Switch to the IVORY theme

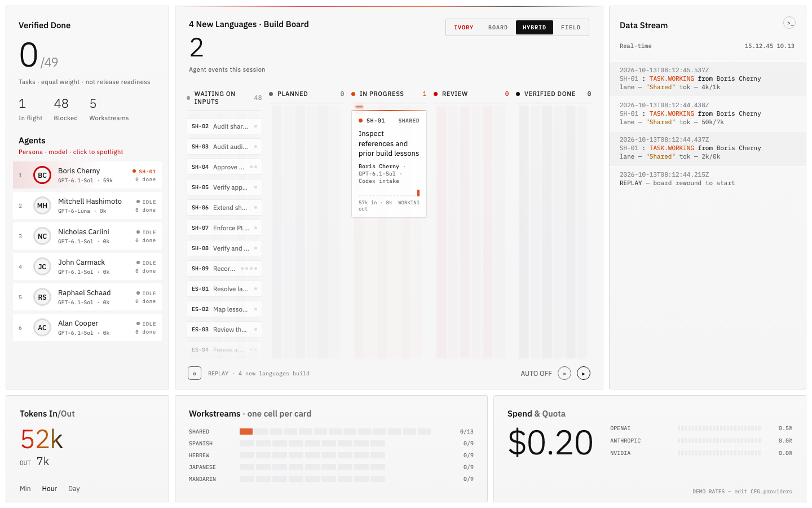tap(464, 27)
